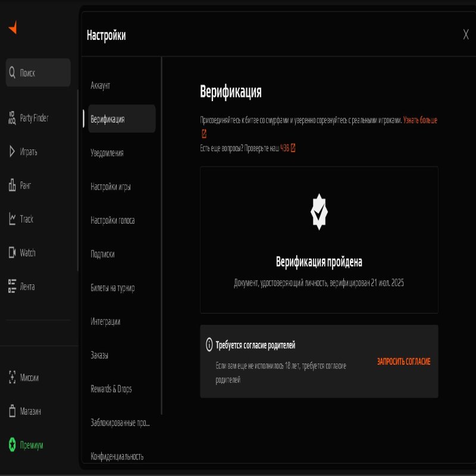Screen dimensions: 476x476
Task: Click the Feed (Лента) list icon
Action: (x=12, y=286)
